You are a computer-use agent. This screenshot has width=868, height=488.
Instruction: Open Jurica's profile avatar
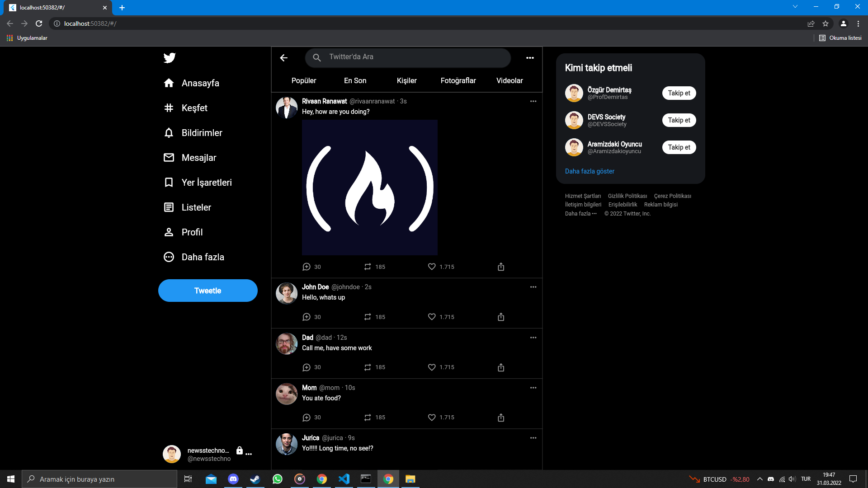tap(287, 444)
